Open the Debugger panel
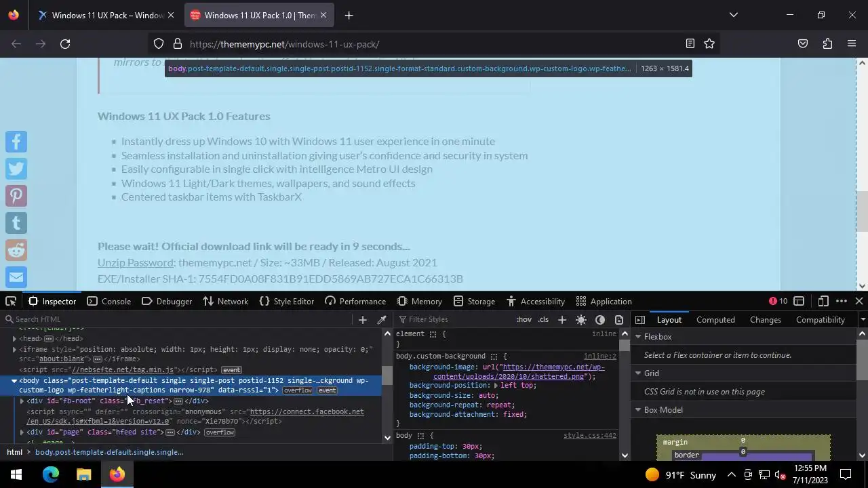 tap(167, 301)
